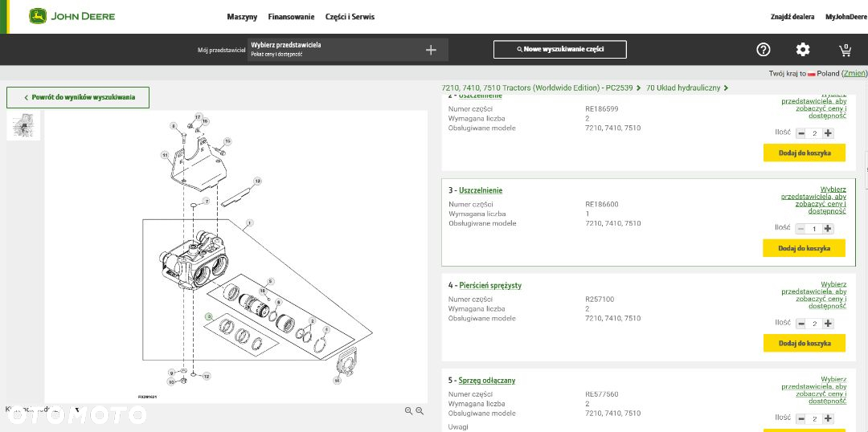Click part number RE186599 text
This screenshot has width=868, height=432.
[602, 109]
